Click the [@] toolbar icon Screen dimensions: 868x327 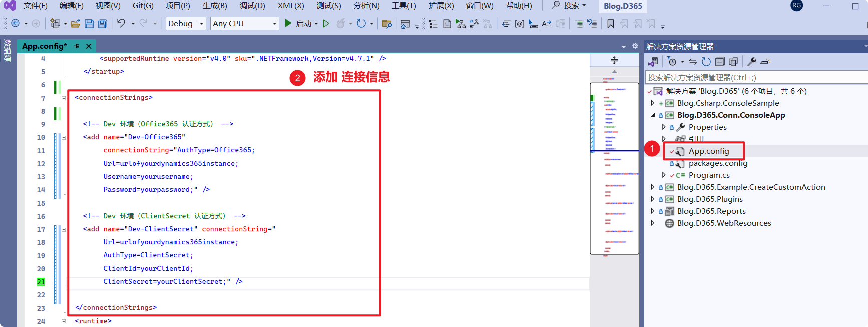(x=520, y=23)
